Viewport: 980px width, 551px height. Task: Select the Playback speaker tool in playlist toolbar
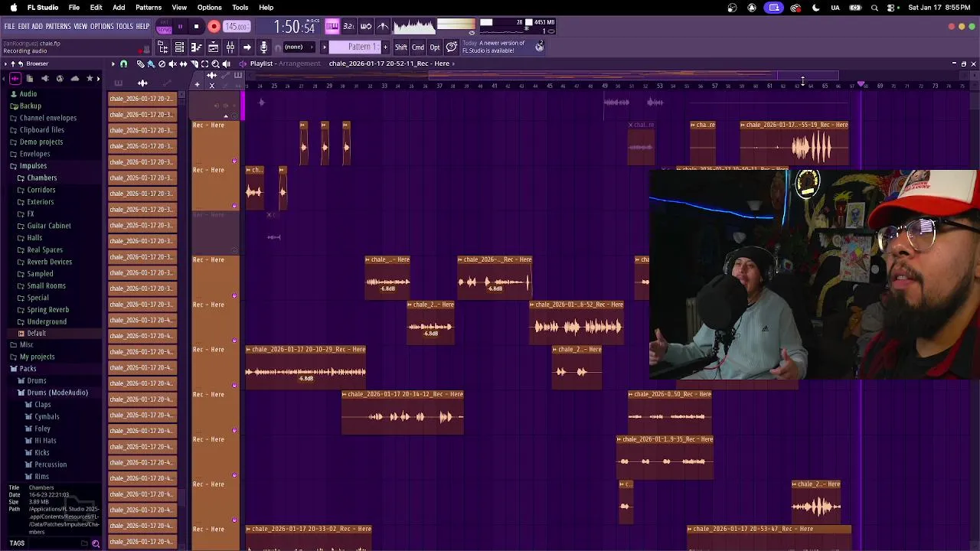(227, 64)
